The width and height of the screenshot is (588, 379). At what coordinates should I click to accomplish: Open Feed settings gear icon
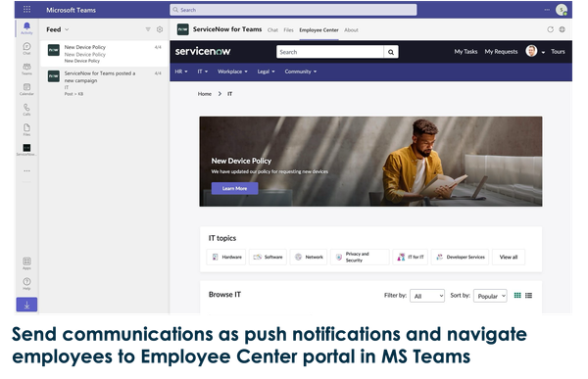(160, 29)
